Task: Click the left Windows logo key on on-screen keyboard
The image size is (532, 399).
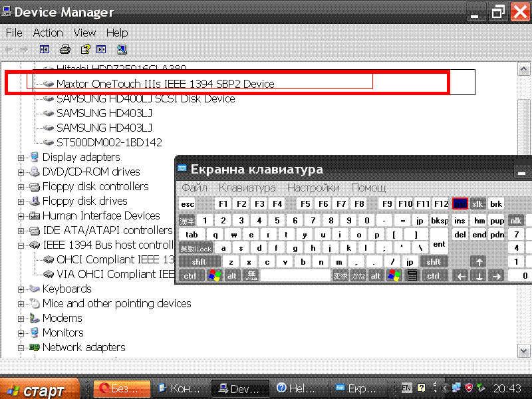Action: [214, 275]
